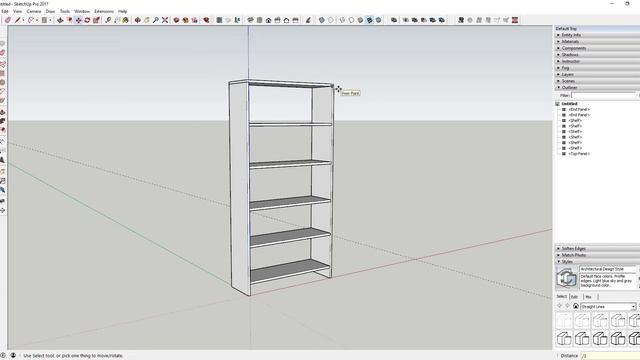
Task: Select the Text tool
Action: click(x=117, y=20)
